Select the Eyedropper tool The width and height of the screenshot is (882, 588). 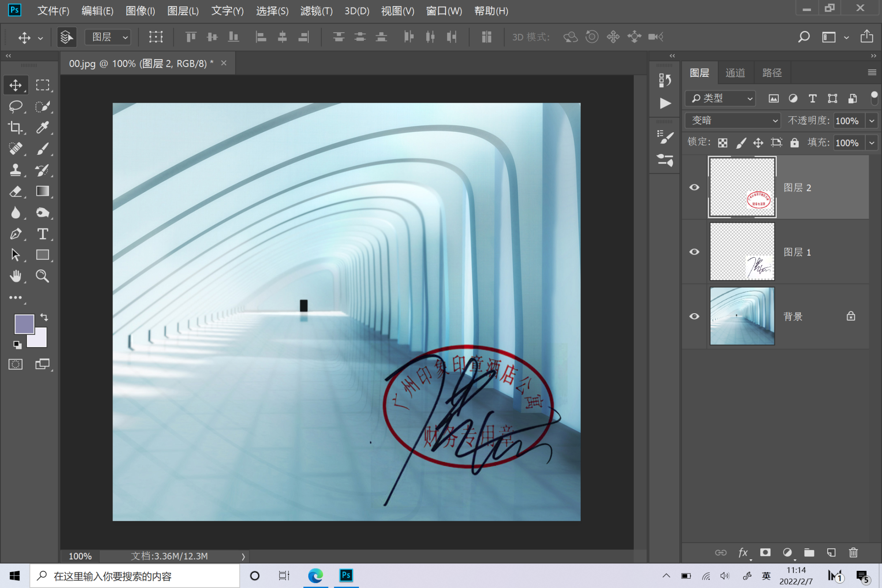coord(42,127)
